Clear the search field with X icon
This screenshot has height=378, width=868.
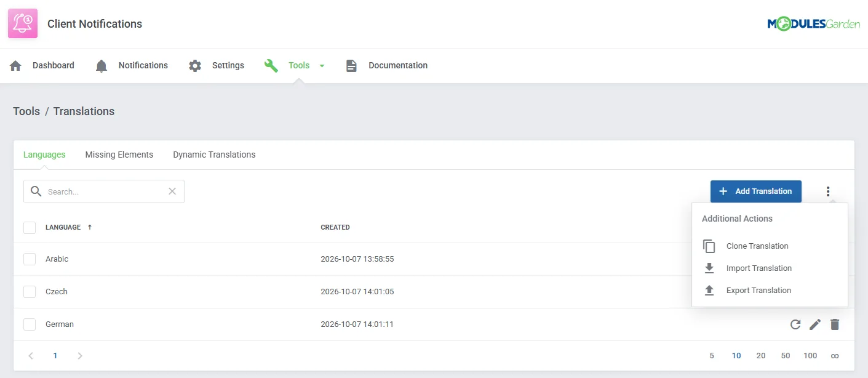[172, 191]
